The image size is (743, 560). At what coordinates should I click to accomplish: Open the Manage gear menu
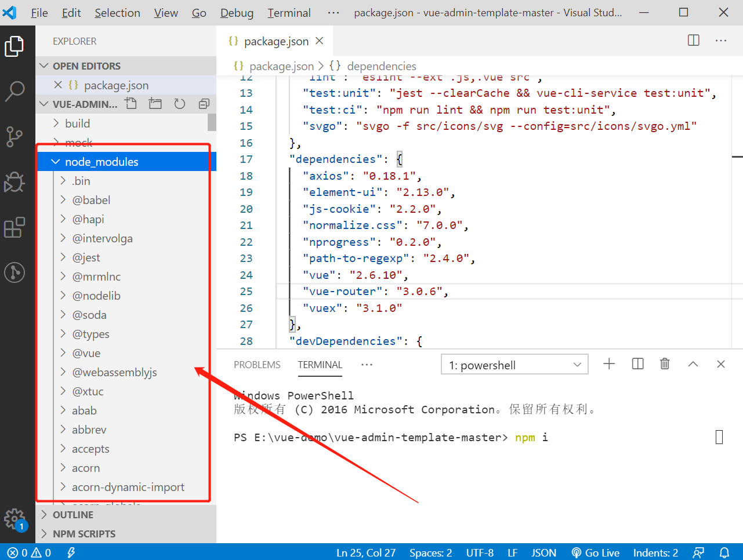click(15, 519)
